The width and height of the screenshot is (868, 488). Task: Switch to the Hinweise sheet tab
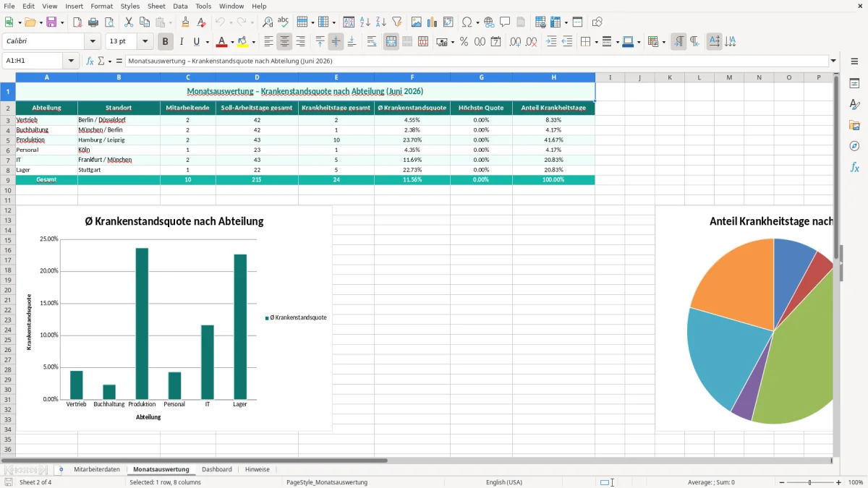(258, 469)
